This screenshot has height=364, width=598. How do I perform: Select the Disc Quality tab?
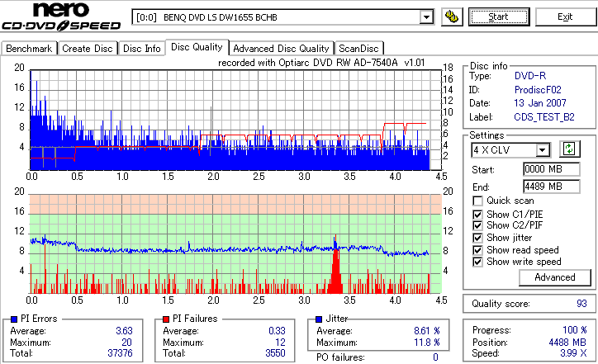pos(197,47)
